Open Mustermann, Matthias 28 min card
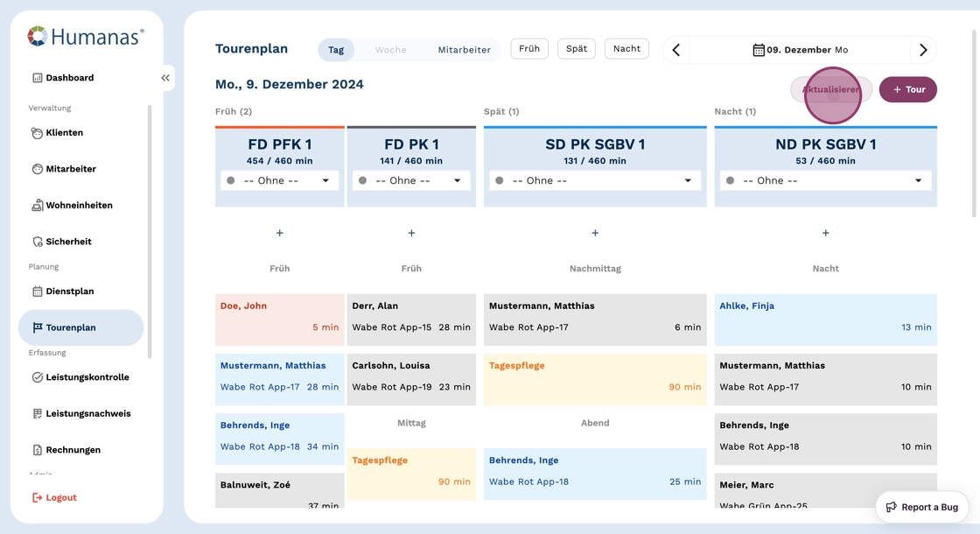The image size is (980, 534). tap(279, 379)
